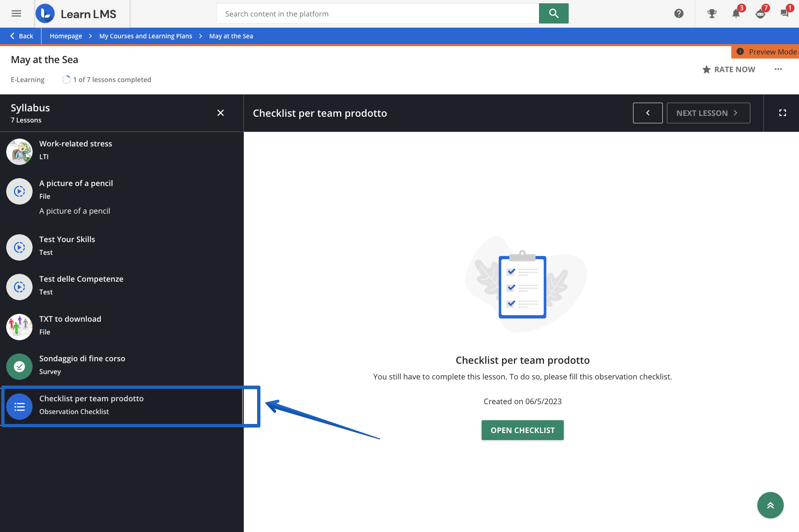Open the chat messages icon
The image size is (799, 532).
click(x=784, y=14)
